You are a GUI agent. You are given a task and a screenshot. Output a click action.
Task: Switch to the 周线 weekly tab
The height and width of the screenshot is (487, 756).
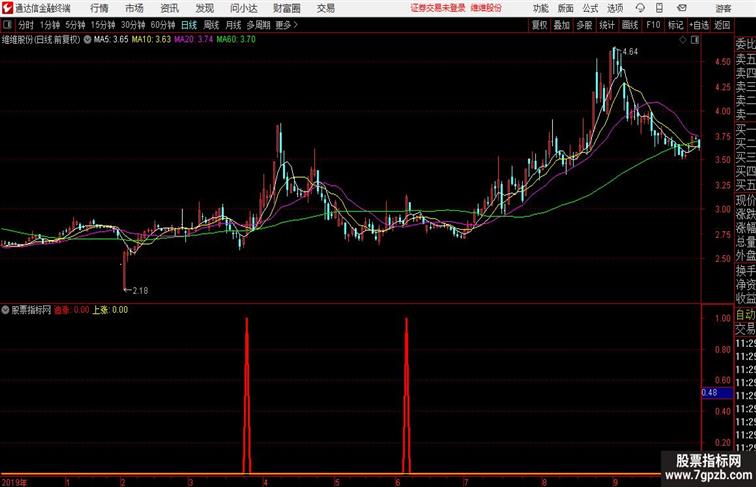pos(211,25)
